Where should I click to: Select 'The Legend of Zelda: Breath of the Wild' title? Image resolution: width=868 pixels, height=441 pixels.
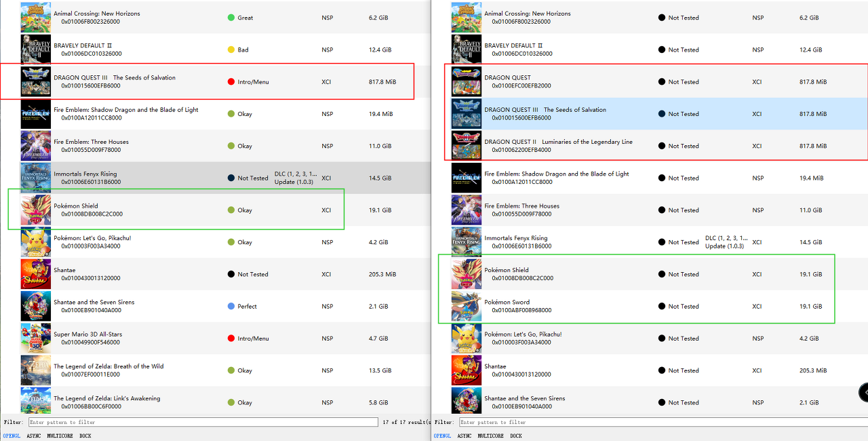tap(108, 366)
